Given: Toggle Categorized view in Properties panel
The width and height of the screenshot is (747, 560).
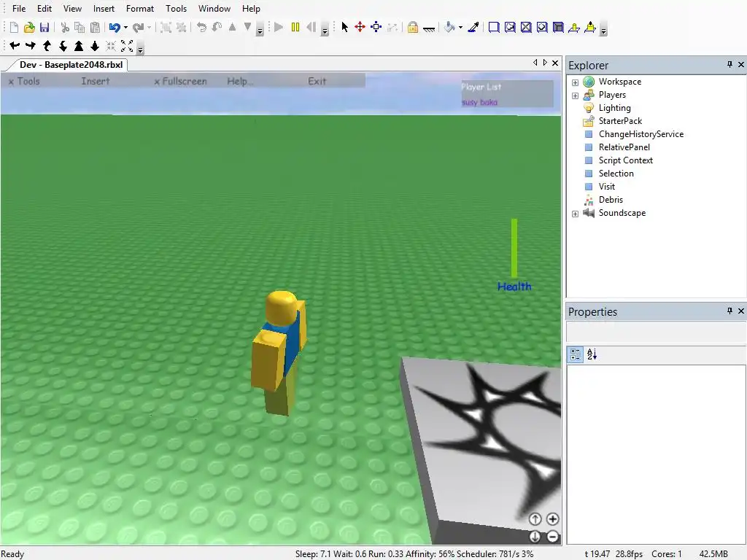Looking at the screenshot, I should tap(576, 354).
